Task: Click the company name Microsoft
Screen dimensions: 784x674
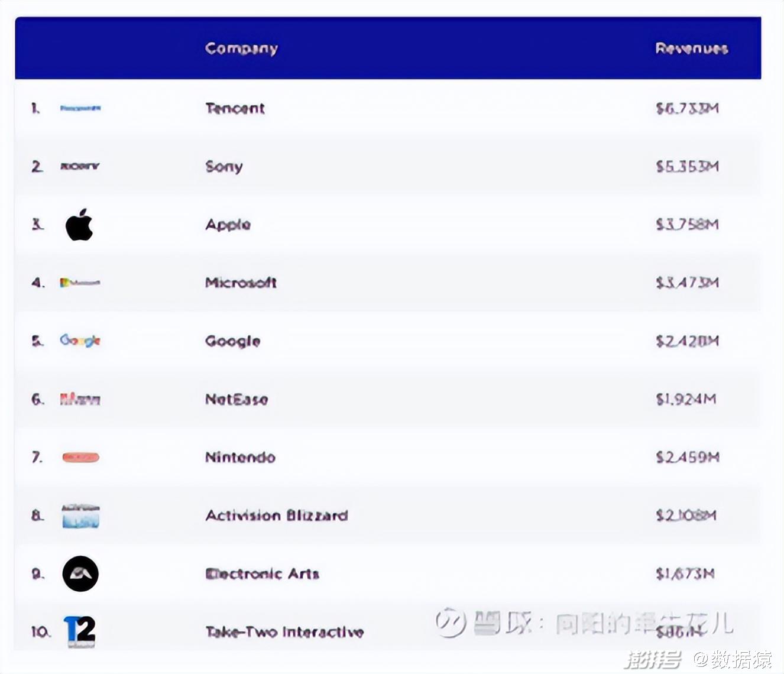Action: pos(241,283)
